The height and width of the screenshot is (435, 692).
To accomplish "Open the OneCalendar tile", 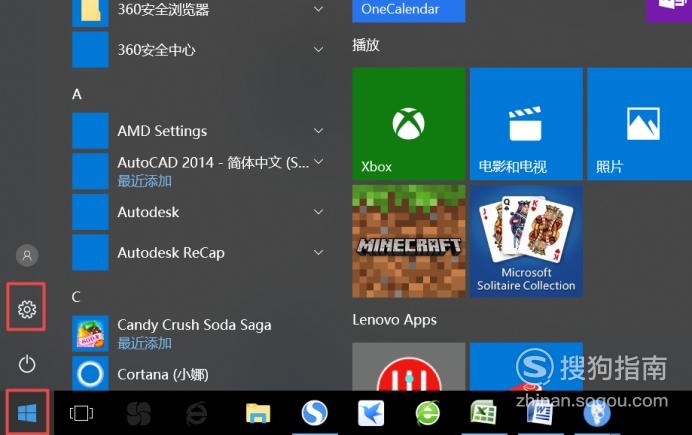I will pyautogui.click(x=409, y=11).
